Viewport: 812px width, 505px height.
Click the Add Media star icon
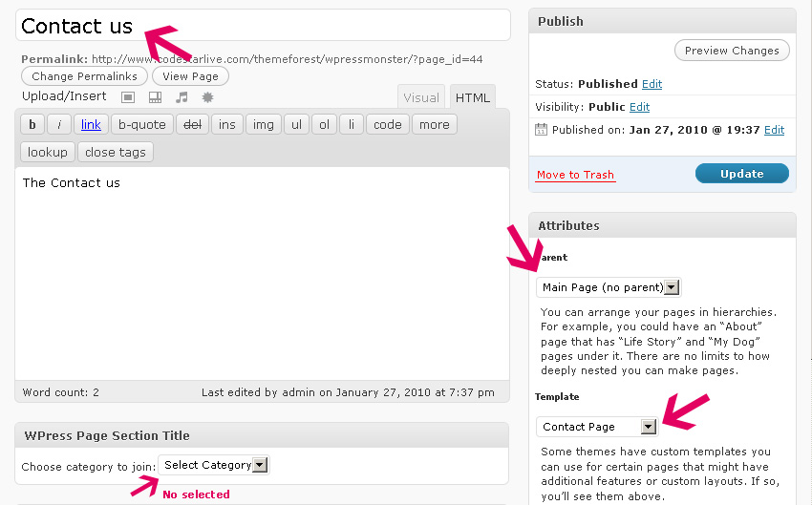207,97
